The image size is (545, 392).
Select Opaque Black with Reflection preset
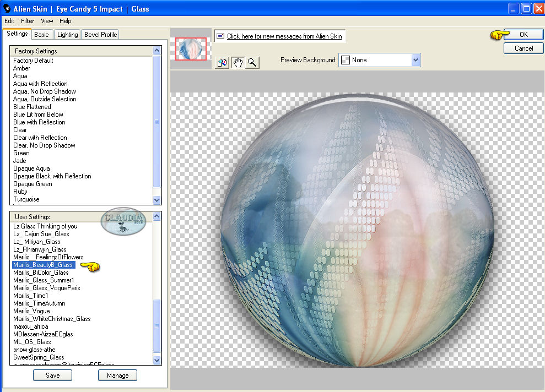click(52, 176)
